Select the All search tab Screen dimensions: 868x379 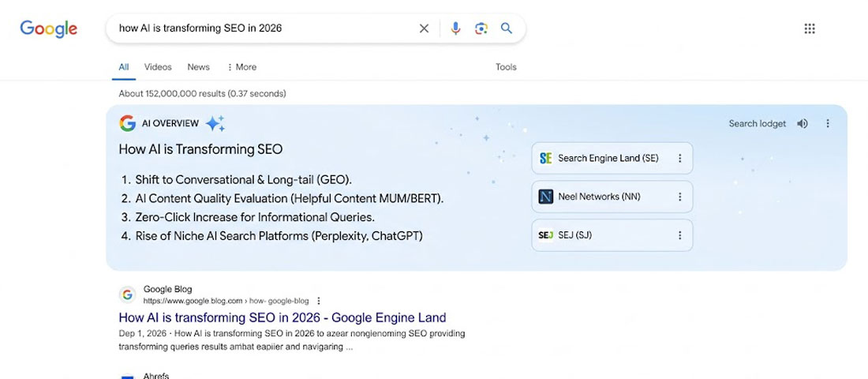tap(124, 67)
